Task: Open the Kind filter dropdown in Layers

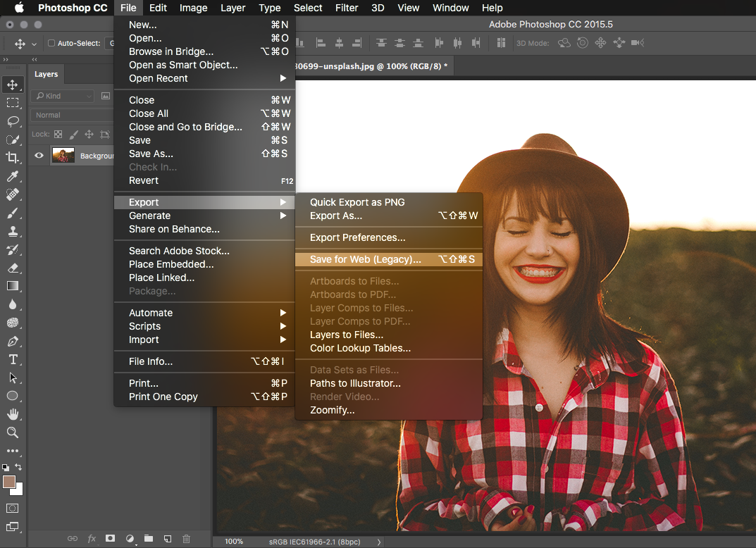Action: [x=63, y=96]
